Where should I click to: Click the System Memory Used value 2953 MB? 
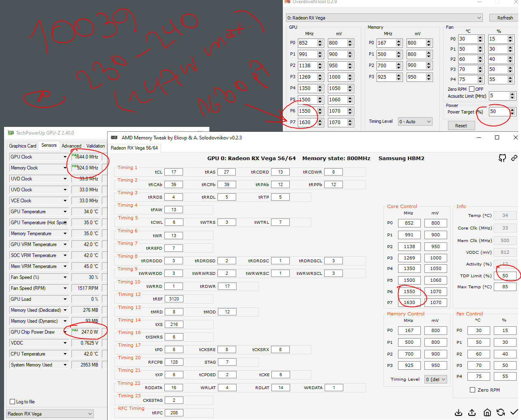point(85,365)
